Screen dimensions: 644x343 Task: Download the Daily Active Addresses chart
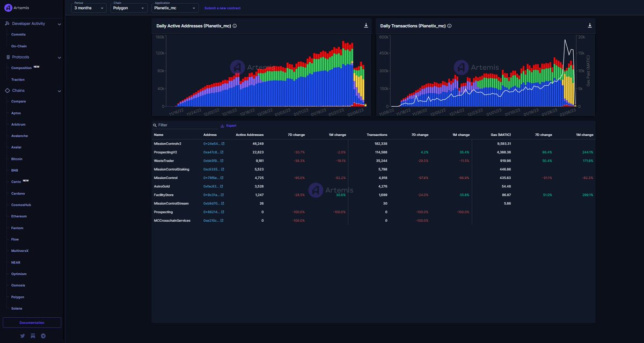365,25
